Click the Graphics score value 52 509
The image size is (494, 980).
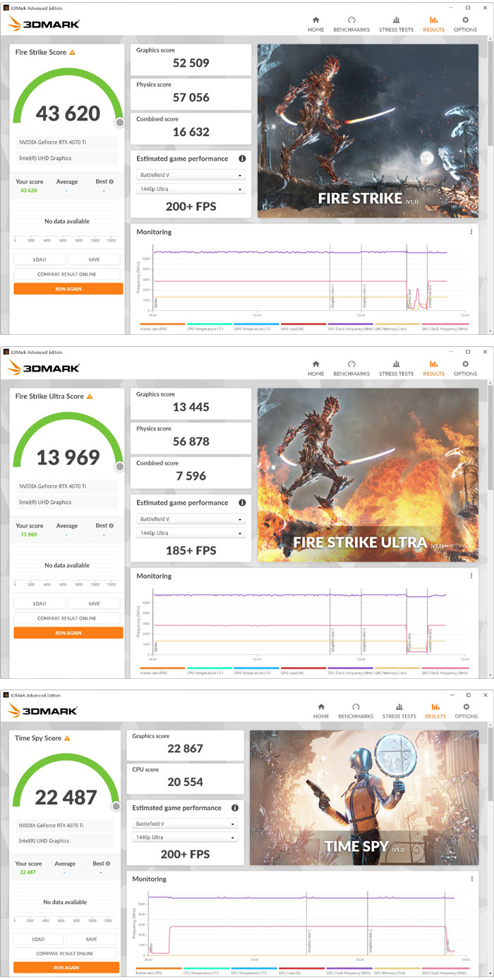coord(191,63)
